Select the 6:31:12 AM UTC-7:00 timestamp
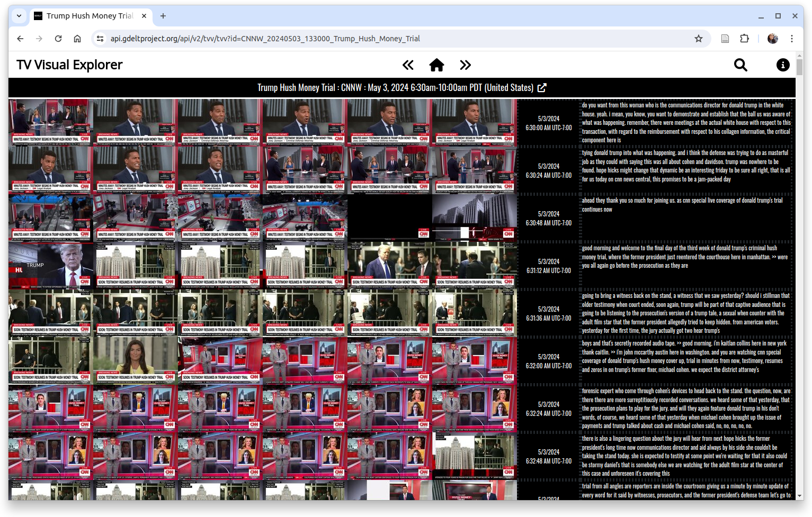The width and height of the screenshot is (812, 517). (x=548, y=266)
